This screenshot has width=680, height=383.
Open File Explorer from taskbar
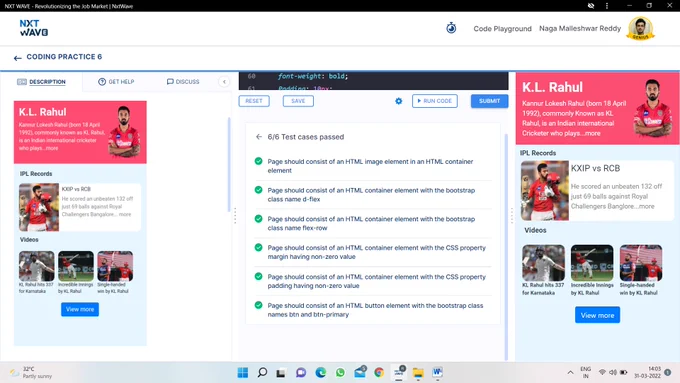pos(418,373)
